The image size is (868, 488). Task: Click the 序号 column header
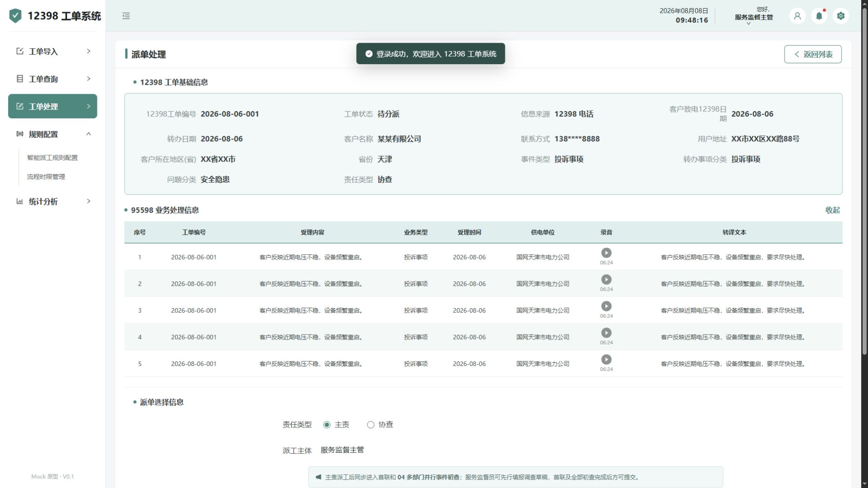click(x=139, y=232)
